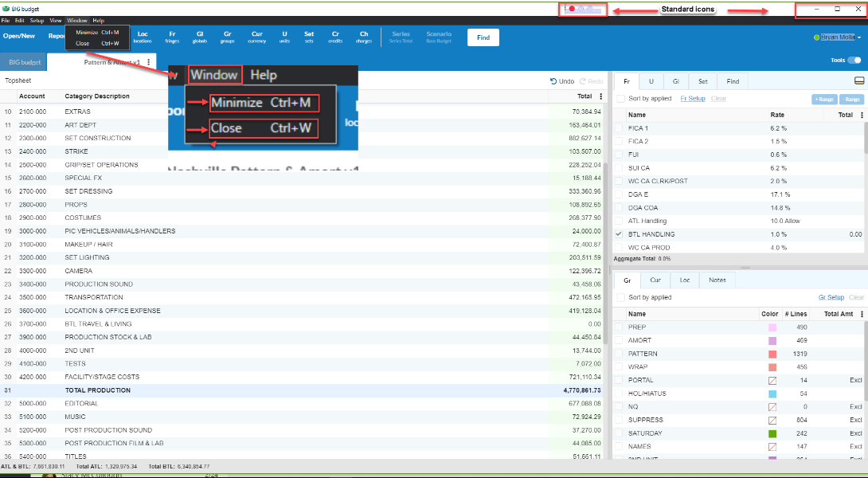
Task: Open the Set sets toolbar item
Action: 309,37
